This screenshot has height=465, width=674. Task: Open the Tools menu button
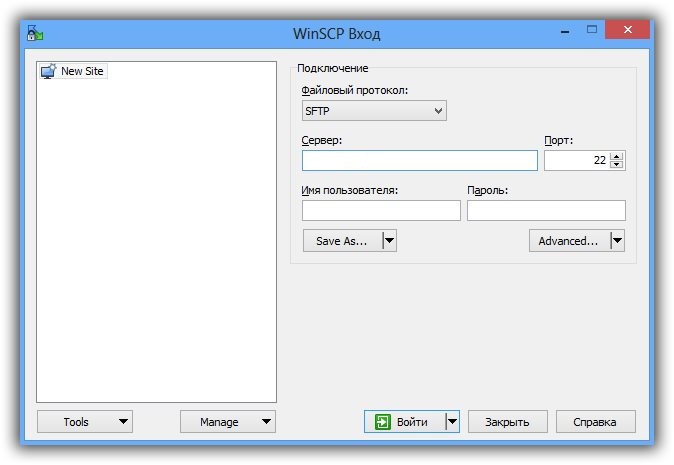(x=85, y=422)
